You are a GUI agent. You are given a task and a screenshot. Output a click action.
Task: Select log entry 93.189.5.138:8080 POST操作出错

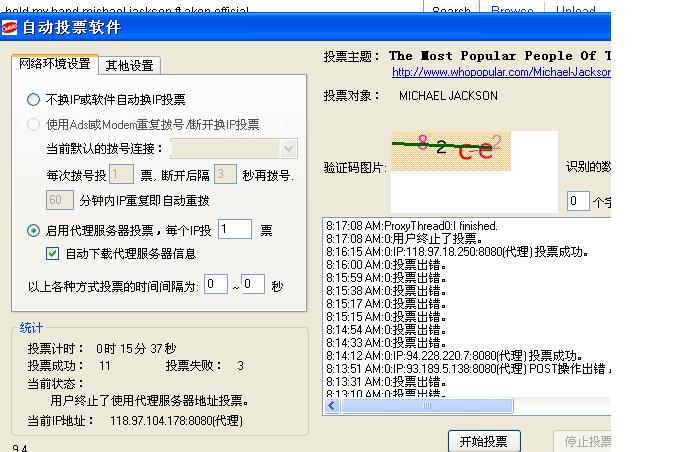468,369
